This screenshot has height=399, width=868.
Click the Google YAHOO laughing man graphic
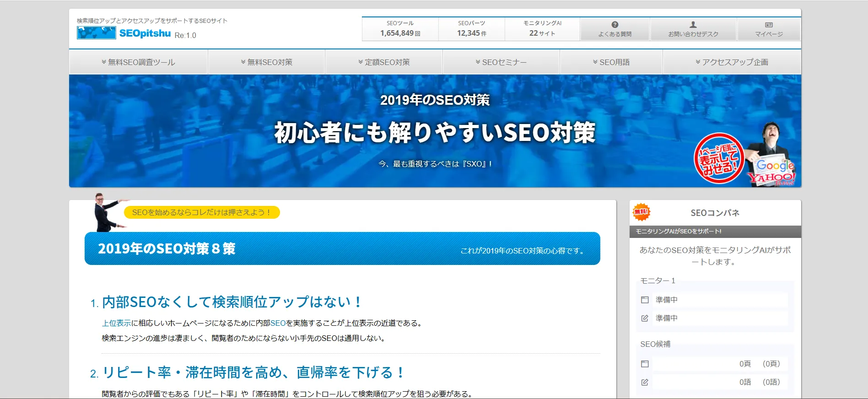pyautogui.click(x=772, y=155)
